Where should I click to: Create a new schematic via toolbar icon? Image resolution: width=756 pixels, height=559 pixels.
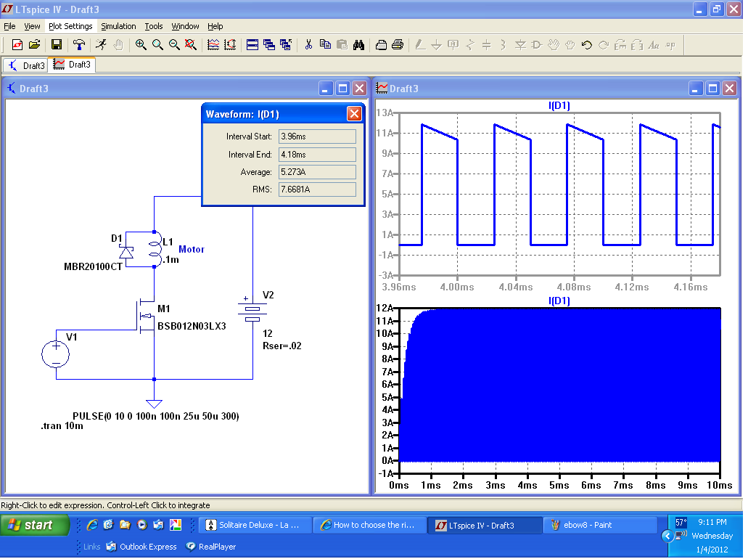click(x=17, y=45)
